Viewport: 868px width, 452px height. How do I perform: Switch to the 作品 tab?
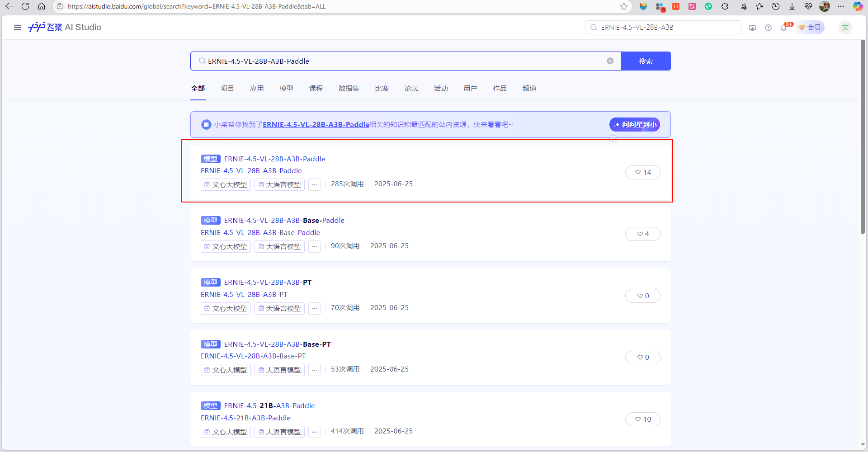point(500,89)
